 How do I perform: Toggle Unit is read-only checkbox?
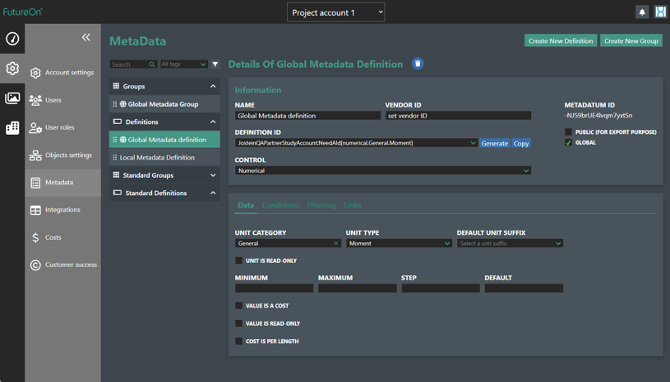(x=238, y=260)
